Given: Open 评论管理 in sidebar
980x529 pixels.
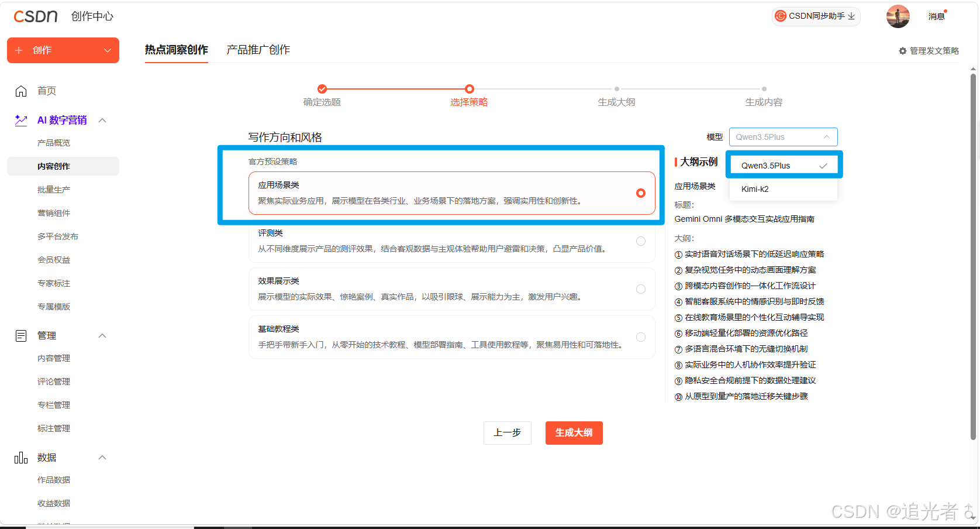Looking at the screenshot, I should 54,382.
